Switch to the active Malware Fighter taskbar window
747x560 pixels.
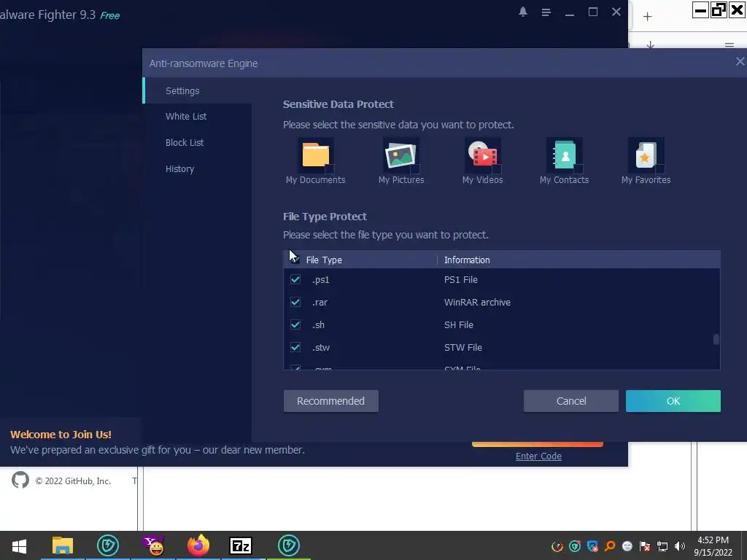(289, 545)
